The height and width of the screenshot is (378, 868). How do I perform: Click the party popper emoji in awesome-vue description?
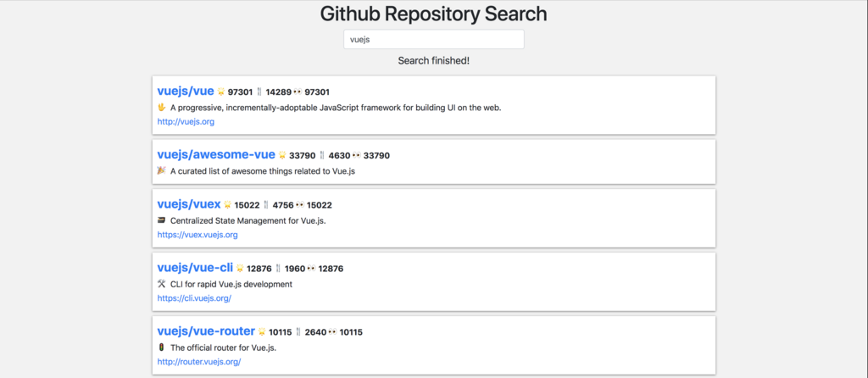click(162, 170)
